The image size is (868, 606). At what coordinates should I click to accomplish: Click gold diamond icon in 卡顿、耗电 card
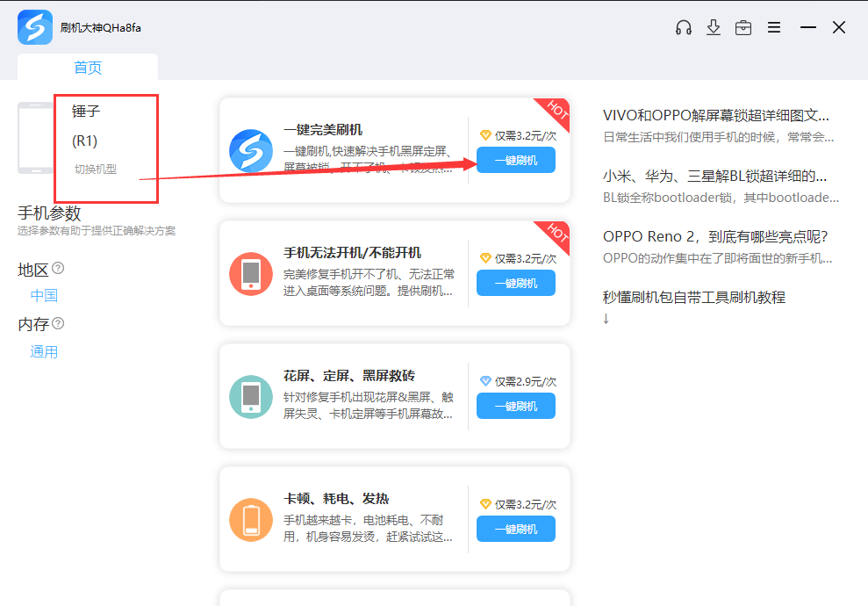pos(485,504)
